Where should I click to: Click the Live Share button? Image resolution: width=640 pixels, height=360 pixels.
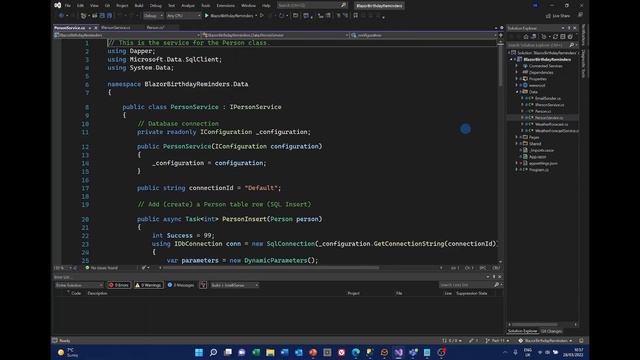pos(558,16)
